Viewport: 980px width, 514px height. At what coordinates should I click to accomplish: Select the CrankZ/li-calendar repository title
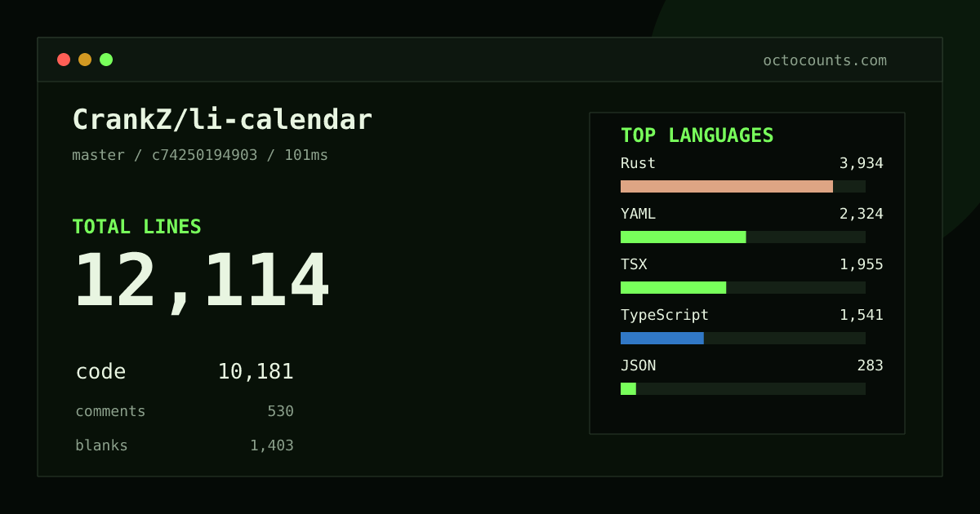point(222,120)
